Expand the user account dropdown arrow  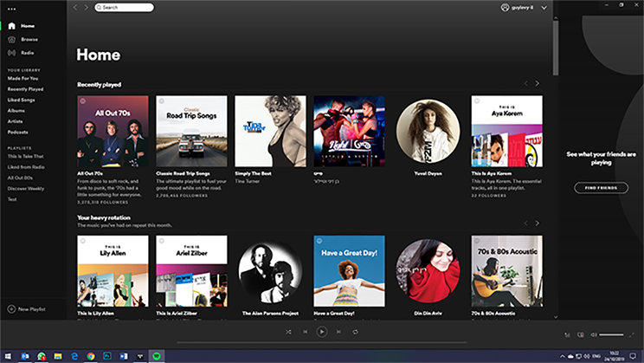(x=544, y=7)
